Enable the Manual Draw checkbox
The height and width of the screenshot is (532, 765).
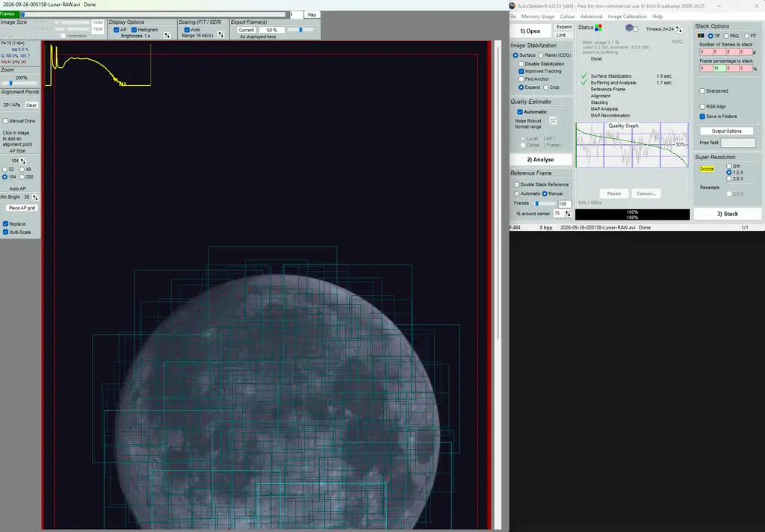click(x=5, y=121)
